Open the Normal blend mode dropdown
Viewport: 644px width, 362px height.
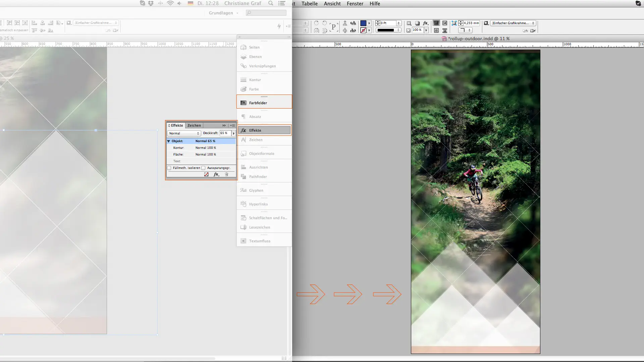coord(184,133)
